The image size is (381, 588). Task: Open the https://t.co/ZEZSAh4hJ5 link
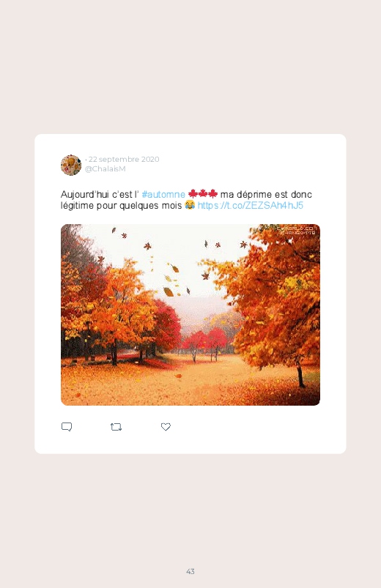click(x=251, y=205)
